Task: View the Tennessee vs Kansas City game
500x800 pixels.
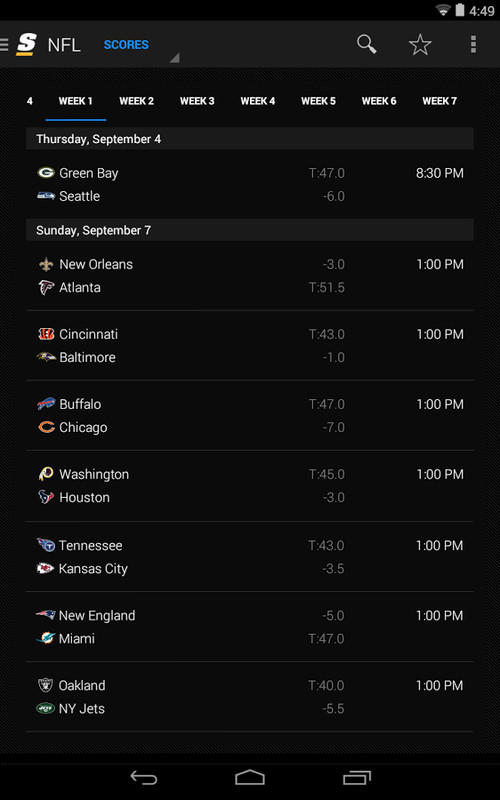Action: (x=250, y=557)
